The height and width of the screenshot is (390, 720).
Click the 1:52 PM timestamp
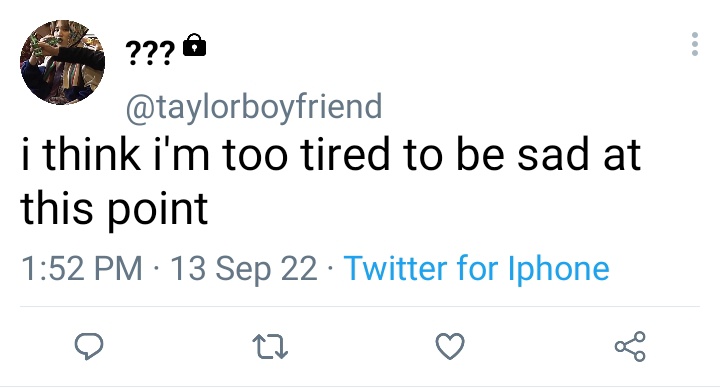(82, 268)
